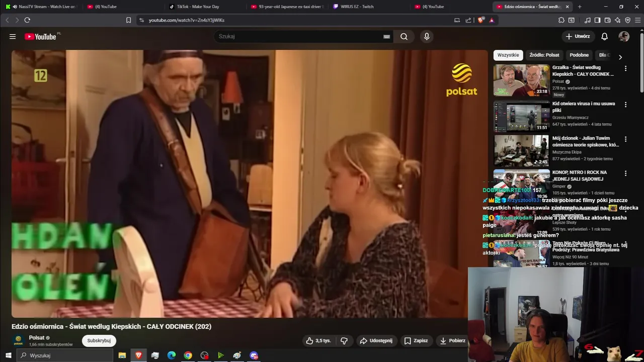
Task: Open the Brave Wallet icon
Action: (607, 20)
